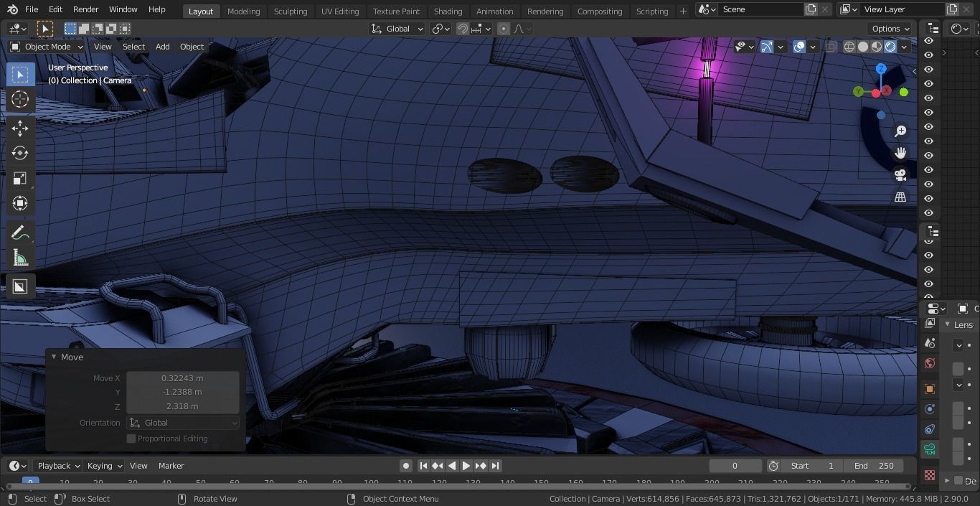Select the Move tool
Viewport: 980px width, 506px height.
20,128
